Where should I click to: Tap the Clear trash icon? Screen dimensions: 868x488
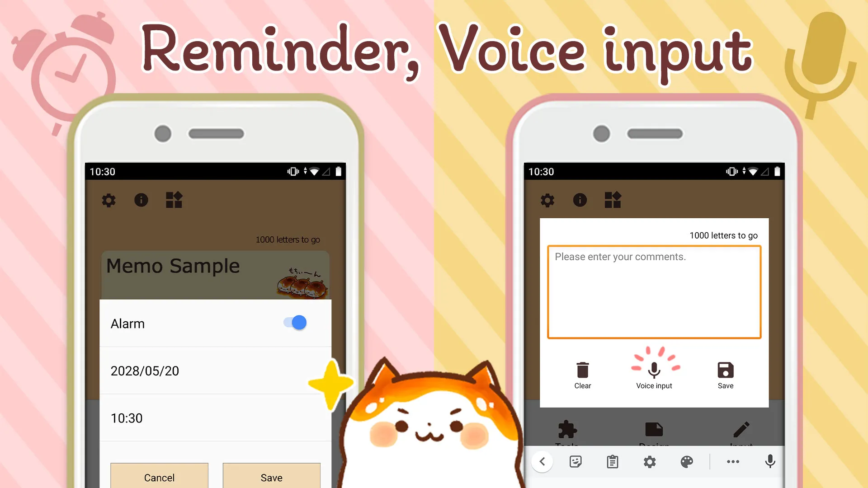click(582, 370)
